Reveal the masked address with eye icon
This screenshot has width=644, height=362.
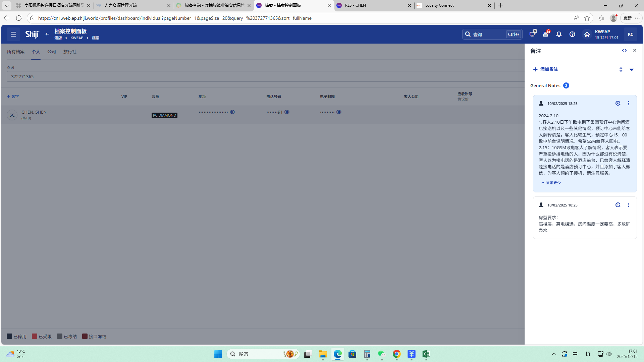tap(232, 112)
